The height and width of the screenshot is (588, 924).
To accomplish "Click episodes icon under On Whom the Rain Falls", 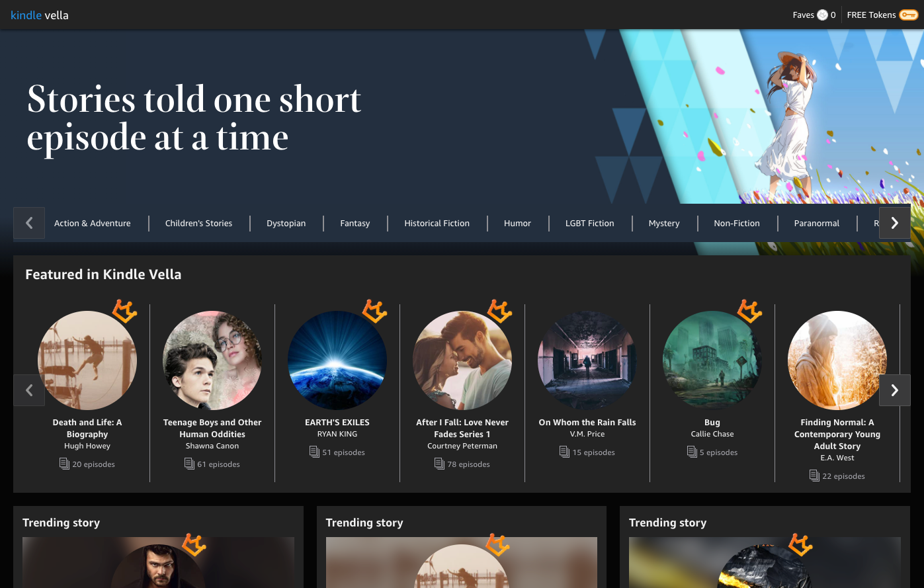I will coord(564,452).
